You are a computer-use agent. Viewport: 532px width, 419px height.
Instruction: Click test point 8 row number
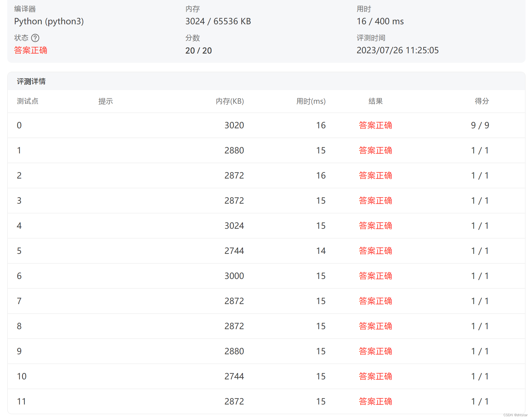(19, 326)
